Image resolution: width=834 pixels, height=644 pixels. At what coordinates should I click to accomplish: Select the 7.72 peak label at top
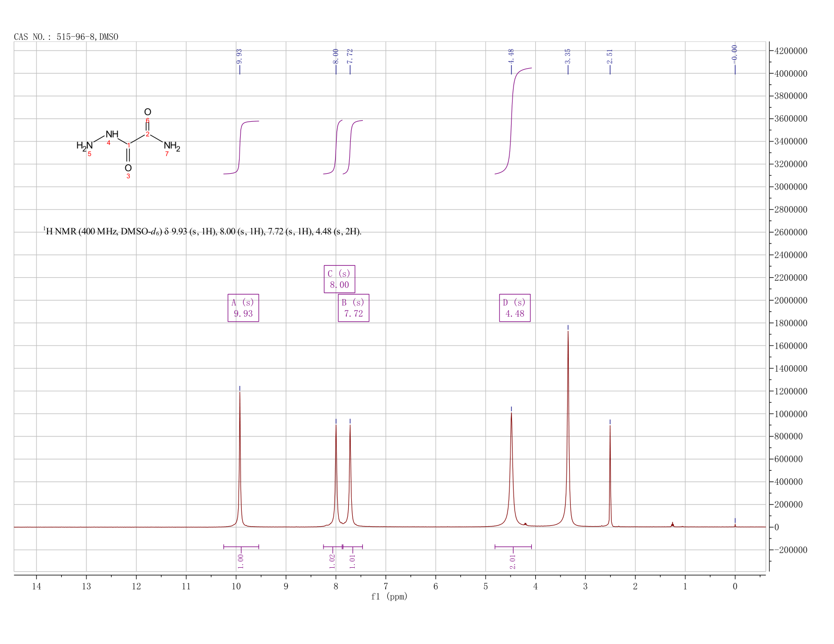tap(350, 56)
